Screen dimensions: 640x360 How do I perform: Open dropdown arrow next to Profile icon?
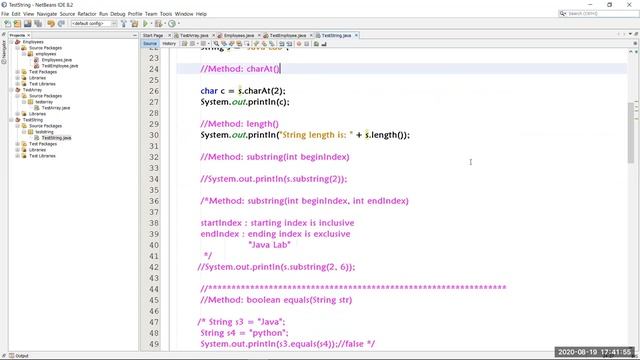(179, 24)
